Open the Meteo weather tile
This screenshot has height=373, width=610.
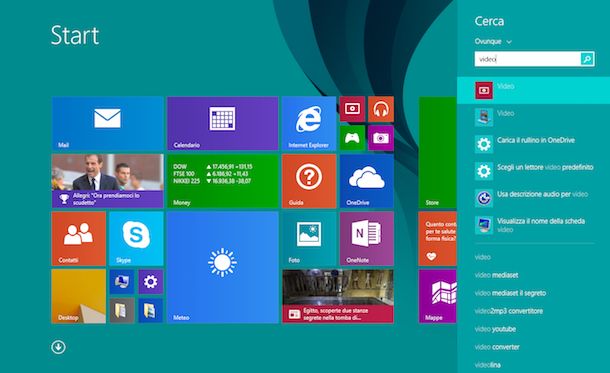coord(223,267)
